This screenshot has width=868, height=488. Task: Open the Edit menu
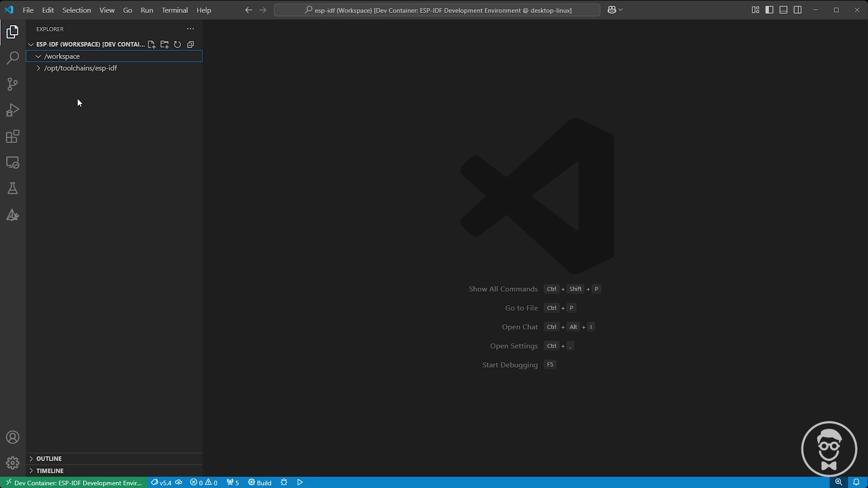click(x=48, y=10)
